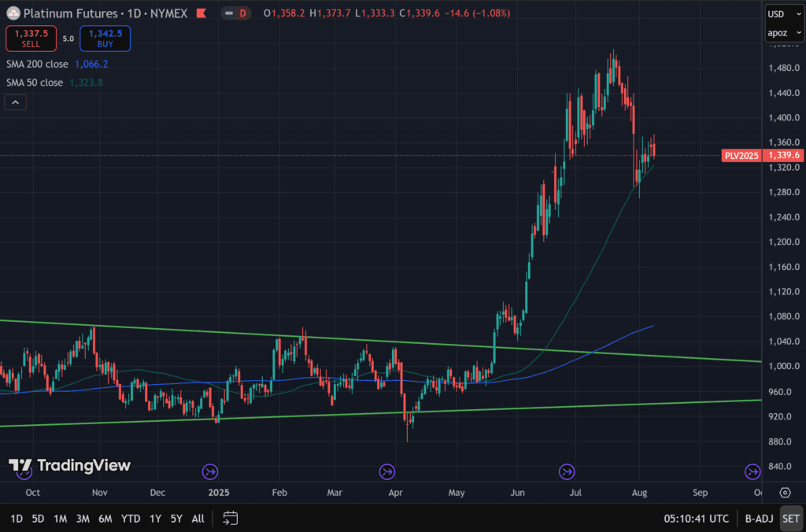
Task: Toggle the B-ADJ back-adjustment option
Action: (x=759, y=519)
